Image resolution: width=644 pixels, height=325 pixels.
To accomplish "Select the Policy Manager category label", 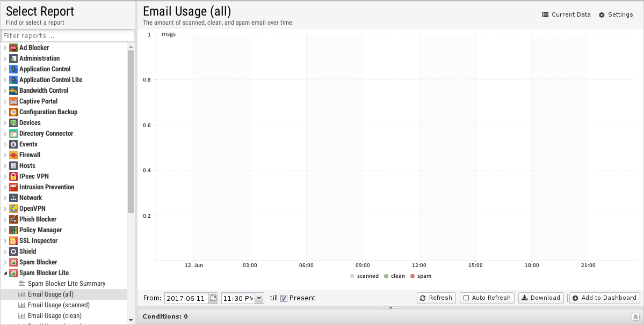I will coord(41,230).
